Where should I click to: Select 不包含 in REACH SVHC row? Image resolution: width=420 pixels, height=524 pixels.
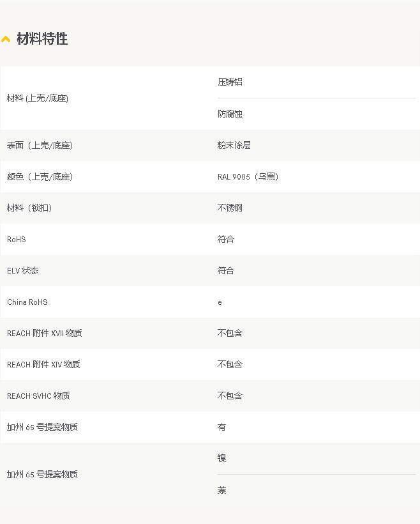coord(230,396)
